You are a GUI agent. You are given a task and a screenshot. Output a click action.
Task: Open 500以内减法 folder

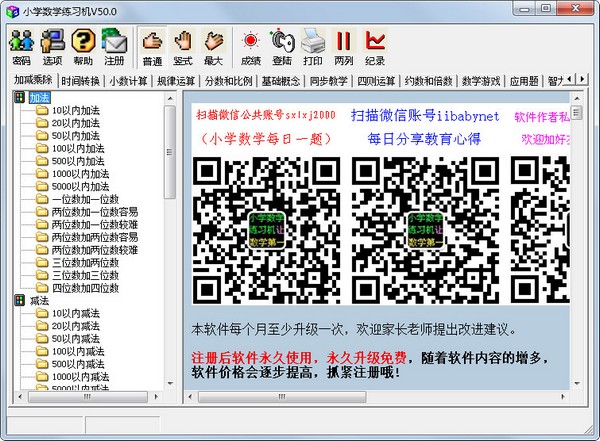click(70, 364)
